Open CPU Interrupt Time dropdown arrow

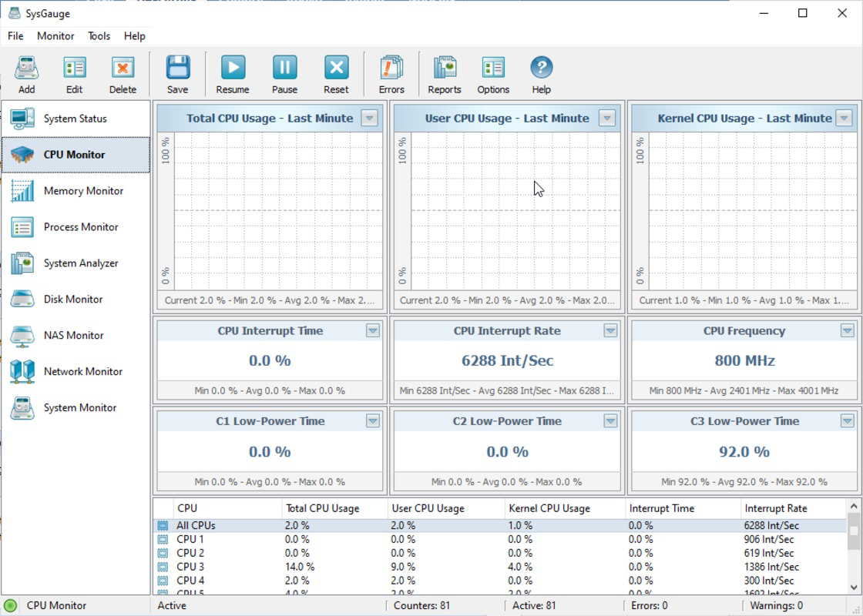click(x=373, y=330)
